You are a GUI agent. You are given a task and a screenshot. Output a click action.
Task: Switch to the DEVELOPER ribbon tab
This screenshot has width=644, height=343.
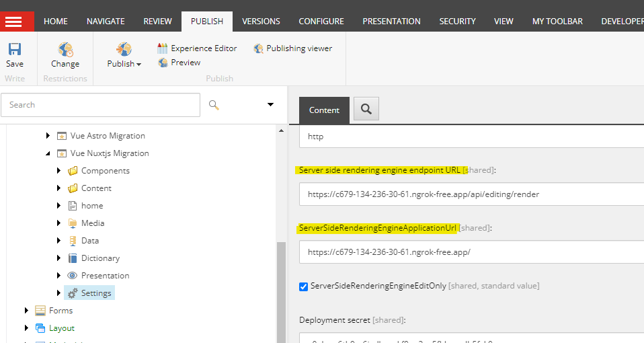622,22
